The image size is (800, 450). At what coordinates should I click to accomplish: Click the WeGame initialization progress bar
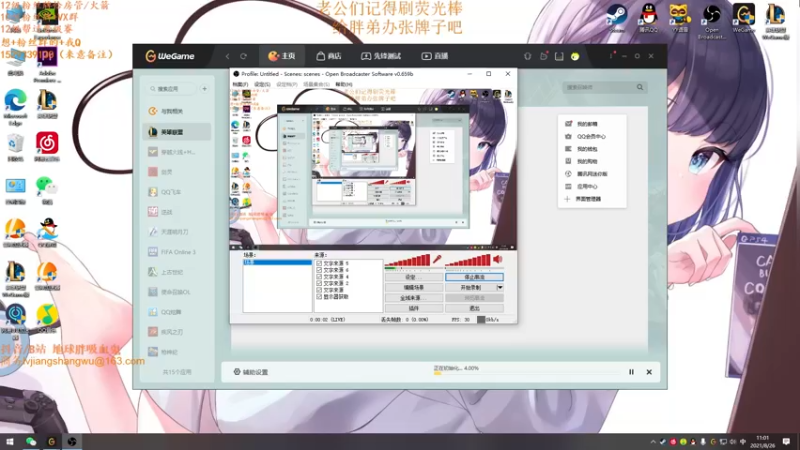527,373
